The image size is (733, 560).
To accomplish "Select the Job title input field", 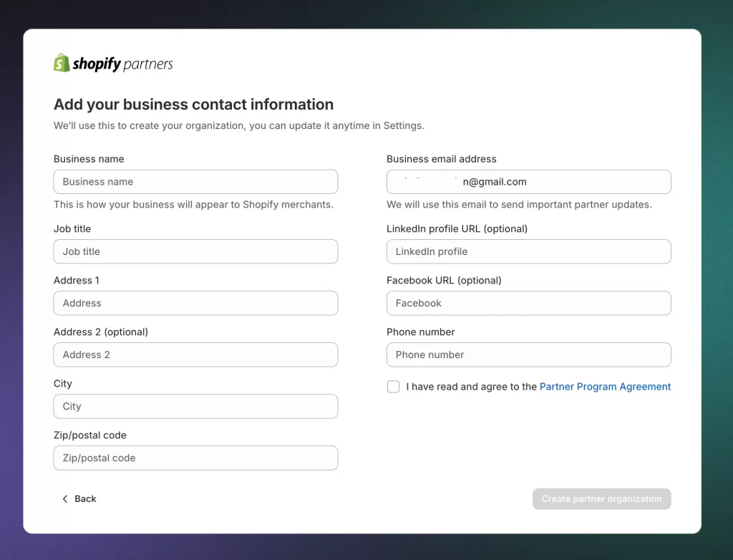I will coord(195,251).
